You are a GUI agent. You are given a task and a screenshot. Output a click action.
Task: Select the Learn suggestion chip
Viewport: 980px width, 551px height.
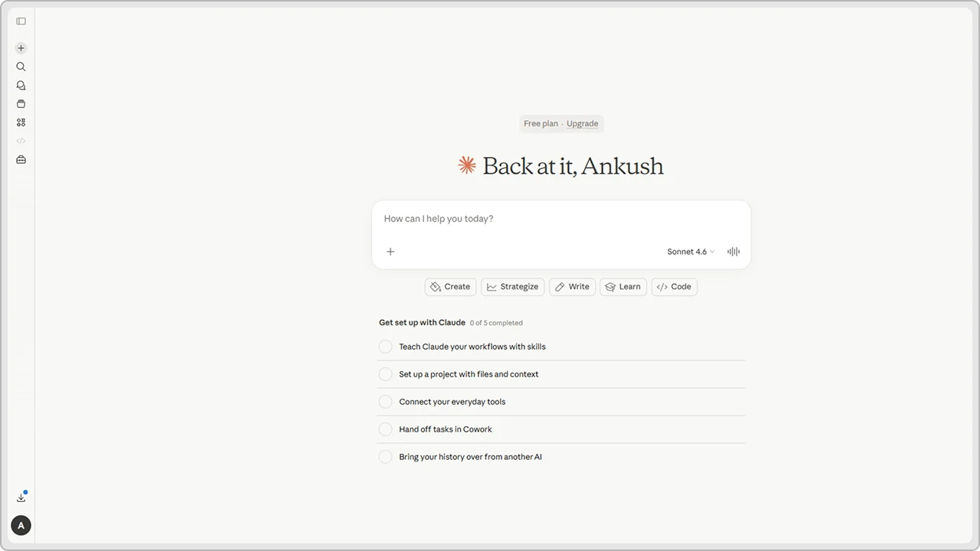click(623, 287)
